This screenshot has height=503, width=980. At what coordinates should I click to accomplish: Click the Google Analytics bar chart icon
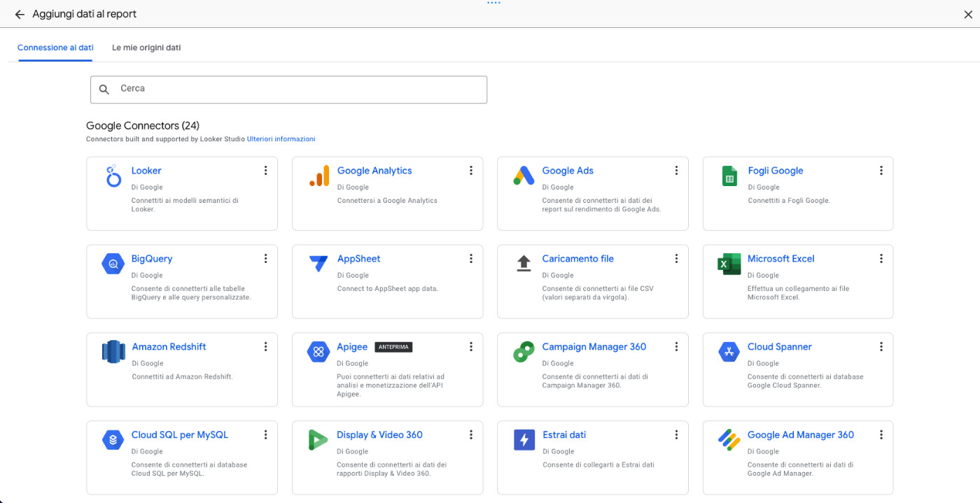point(318,176)
